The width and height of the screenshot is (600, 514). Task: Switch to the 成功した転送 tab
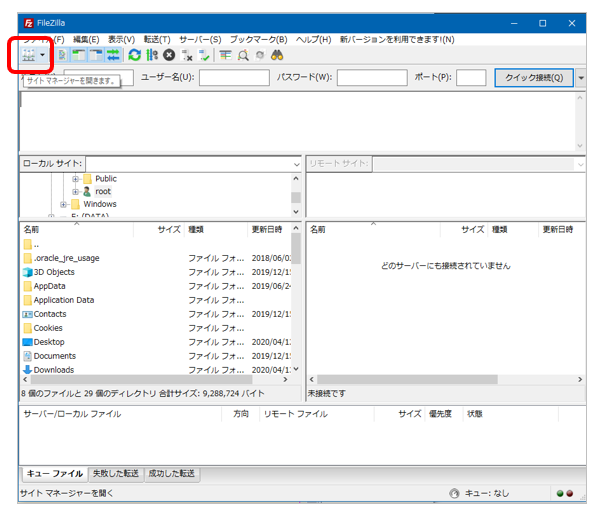[171, 474]
